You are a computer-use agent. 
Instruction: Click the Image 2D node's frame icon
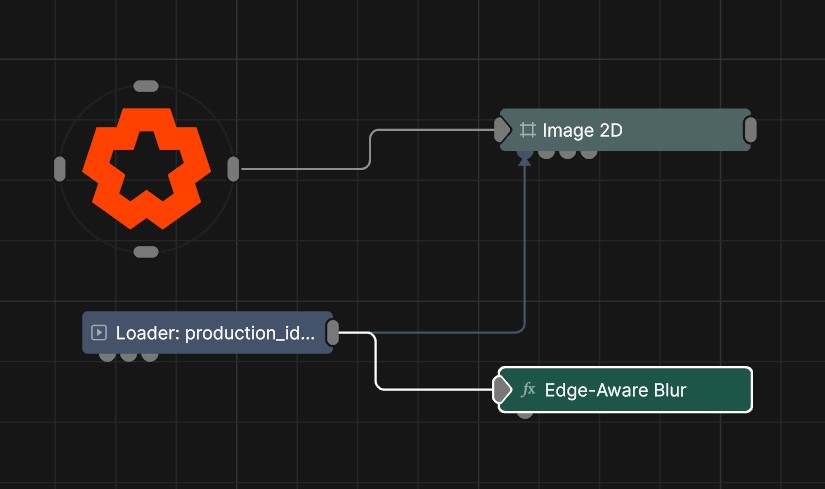[528, 130]
